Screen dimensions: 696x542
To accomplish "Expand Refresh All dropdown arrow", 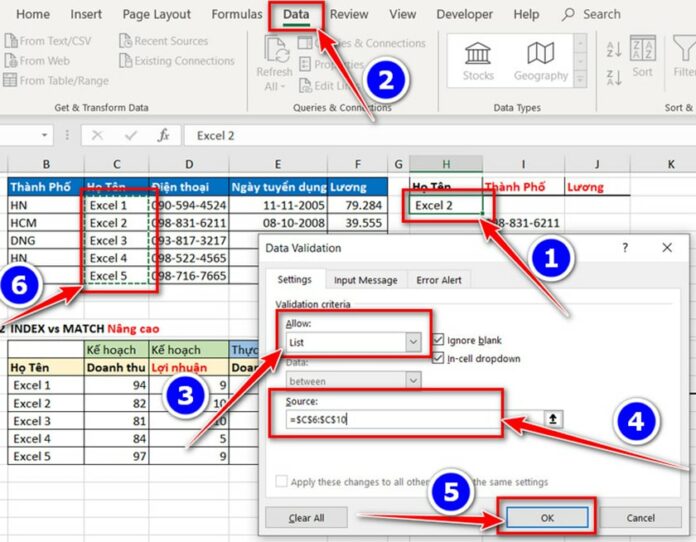I will [x=282, y=86].
